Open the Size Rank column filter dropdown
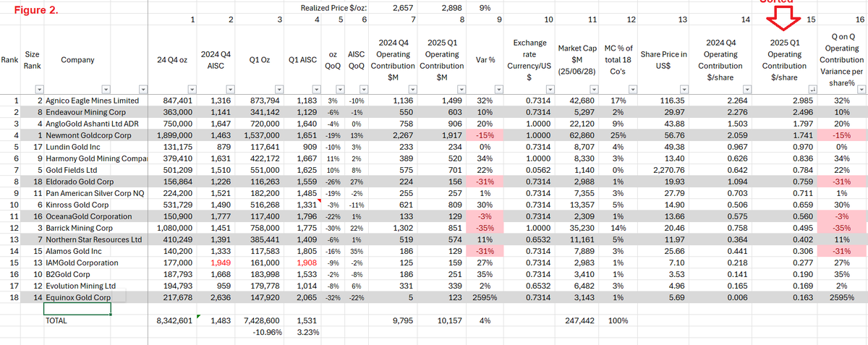The width and height of the screenshot is (868, 345). coord(39,90)
